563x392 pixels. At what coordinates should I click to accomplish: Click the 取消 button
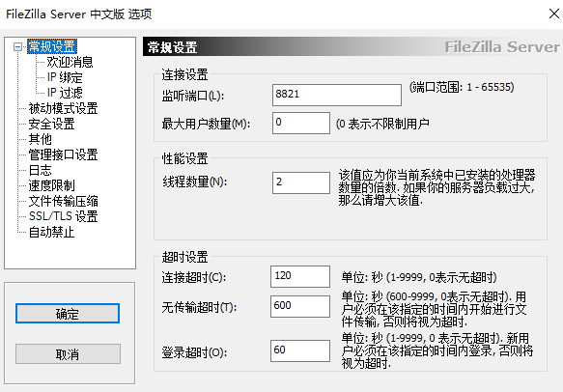[x=68, y=354]
